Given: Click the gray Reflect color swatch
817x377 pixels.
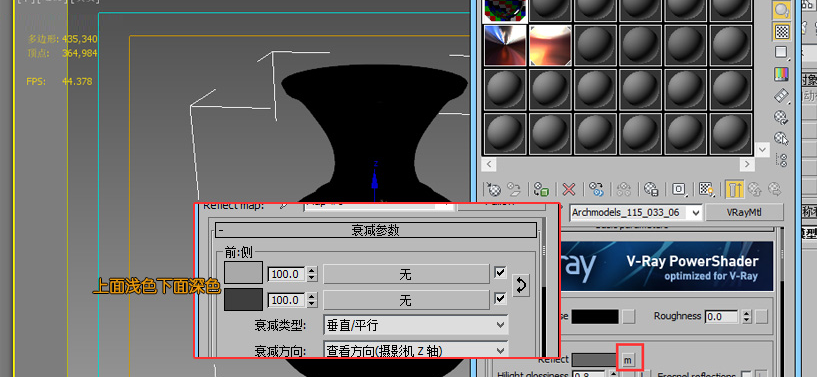Looking at the screenshot, I should point(594,360).
